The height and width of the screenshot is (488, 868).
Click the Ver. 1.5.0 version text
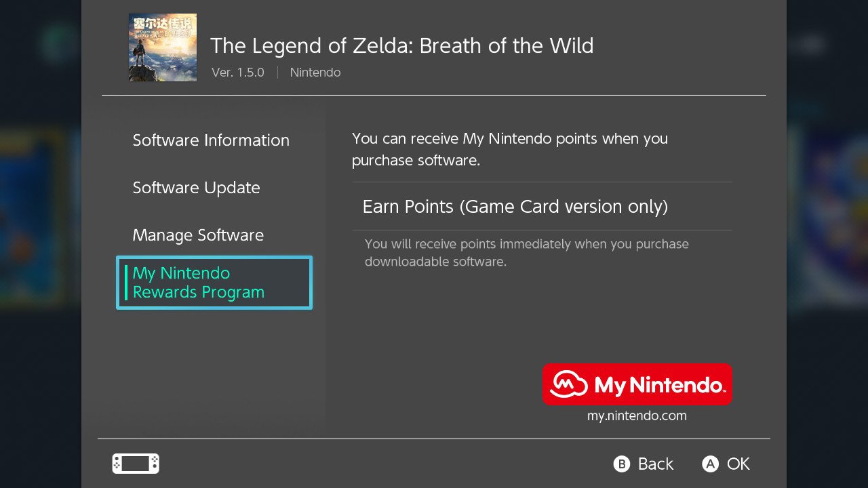(x=237, y=72)
